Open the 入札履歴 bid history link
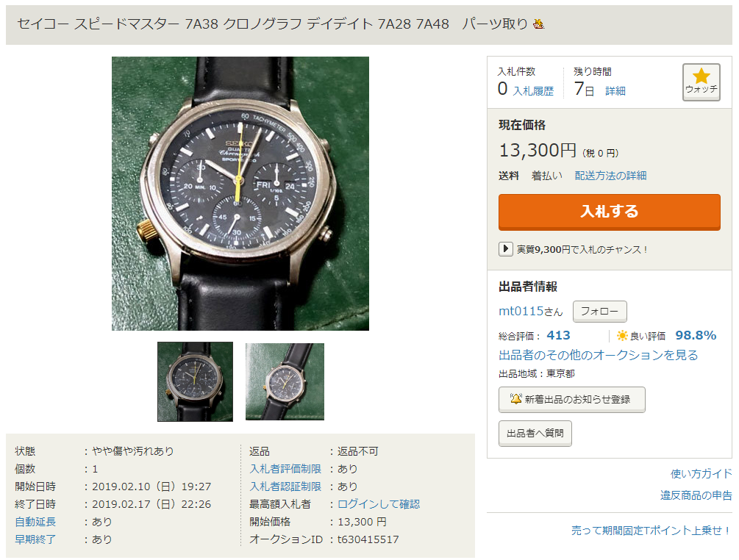Image resolution: width=739 pixels, height=560 pixels. 533,91
